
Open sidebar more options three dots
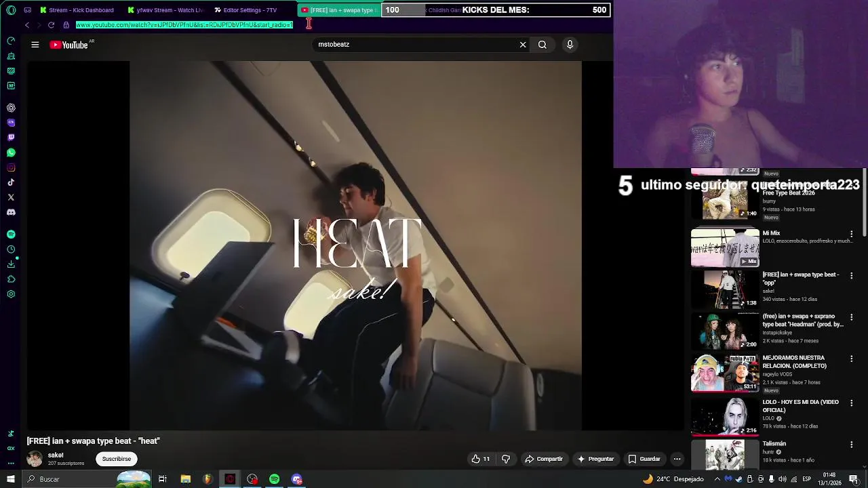point(11,464)
